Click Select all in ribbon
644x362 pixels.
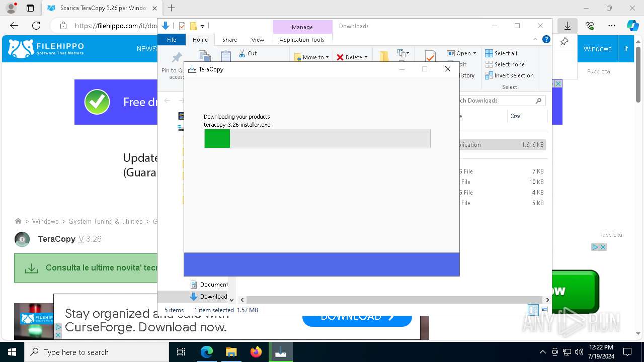tap(501, 53)
